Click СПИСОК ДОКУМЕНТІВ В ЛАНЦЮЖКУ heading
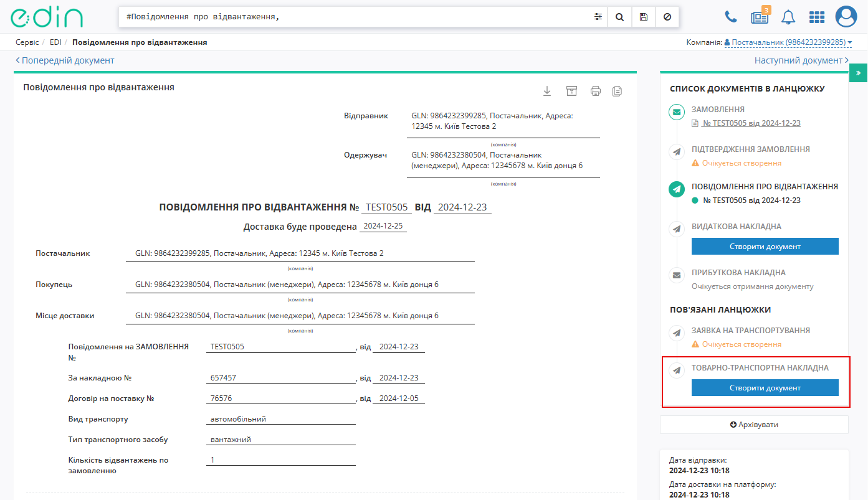The image size is (868, 500). [747, 89]
